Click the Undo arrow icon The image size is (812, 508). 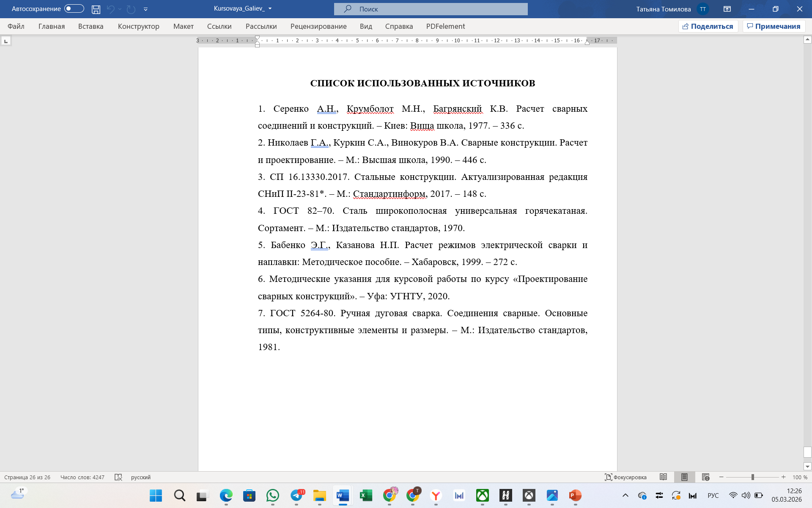[x=110, y=9]
